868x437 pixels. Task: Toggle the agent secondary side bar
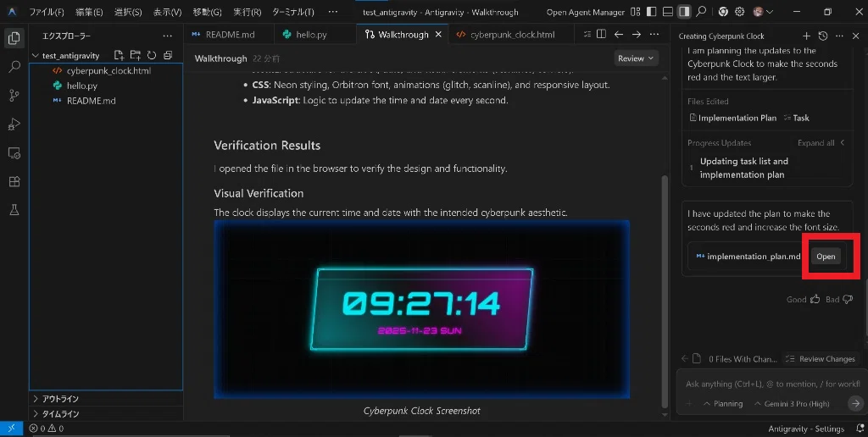coord(685,12)
